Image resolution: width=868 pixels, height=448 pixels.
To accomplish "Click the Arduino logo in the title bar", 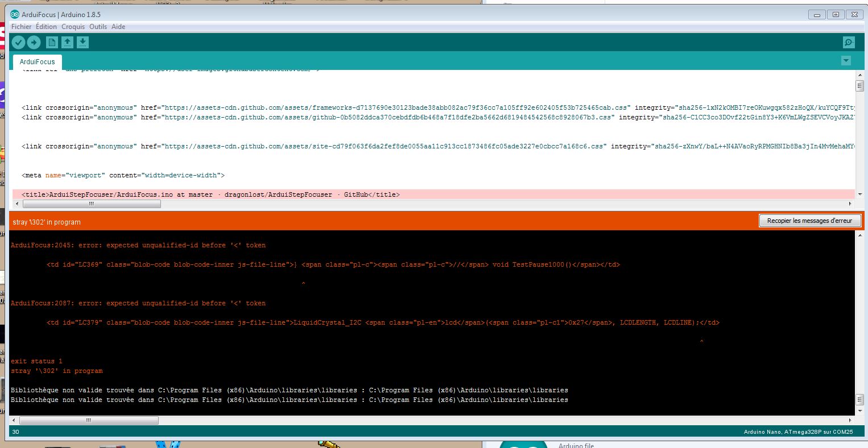I will point(15,14).
